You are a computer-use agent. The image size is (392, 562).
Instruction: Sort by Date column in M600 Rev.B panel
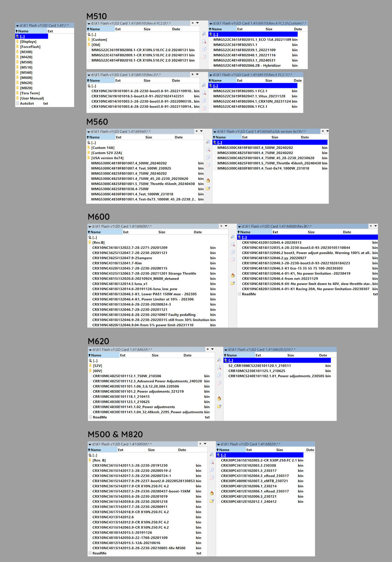coord(347,232)
